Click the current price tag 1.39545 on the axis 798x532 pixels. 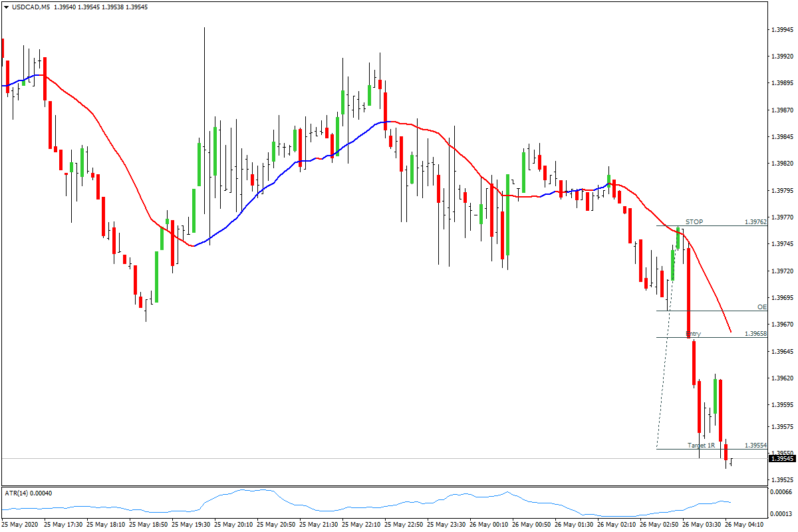(x=781, y=458)
